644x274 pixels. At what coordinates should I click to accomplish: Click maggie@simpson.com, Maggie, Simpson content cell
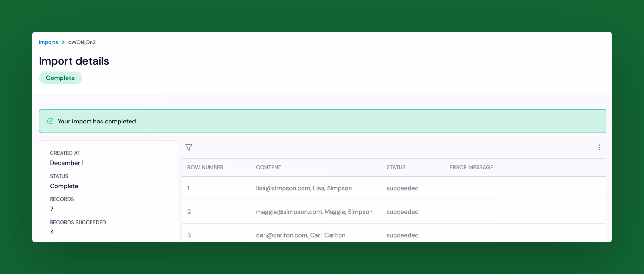pos(314,212)
